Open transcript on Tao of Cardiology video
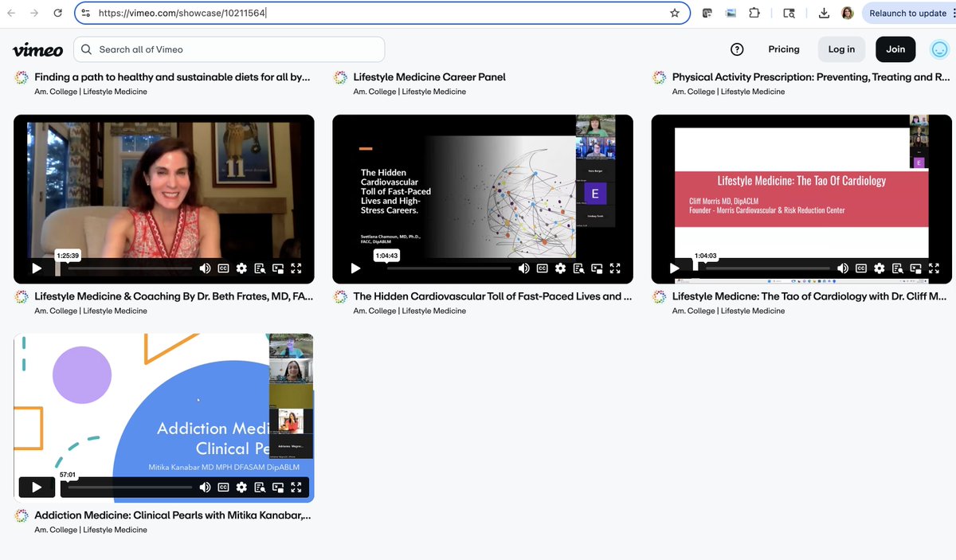 (897, 268)
